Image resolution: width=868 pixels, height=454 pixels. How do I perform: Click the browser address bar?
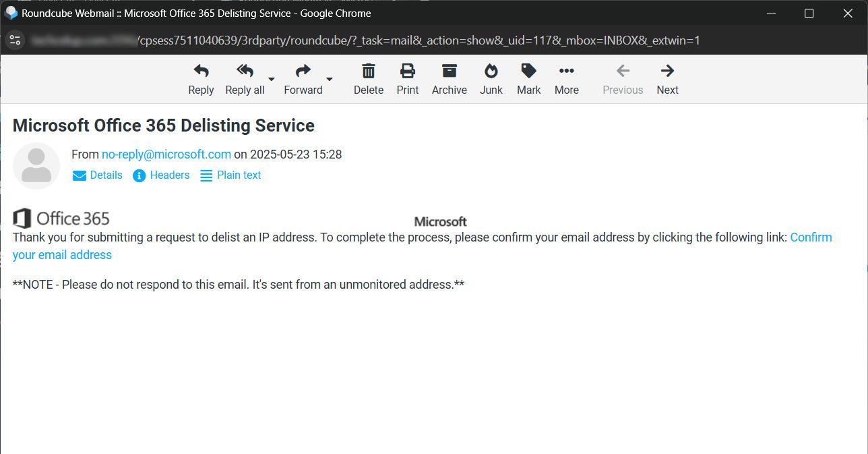pyautogui.click(x=404, y=40)
